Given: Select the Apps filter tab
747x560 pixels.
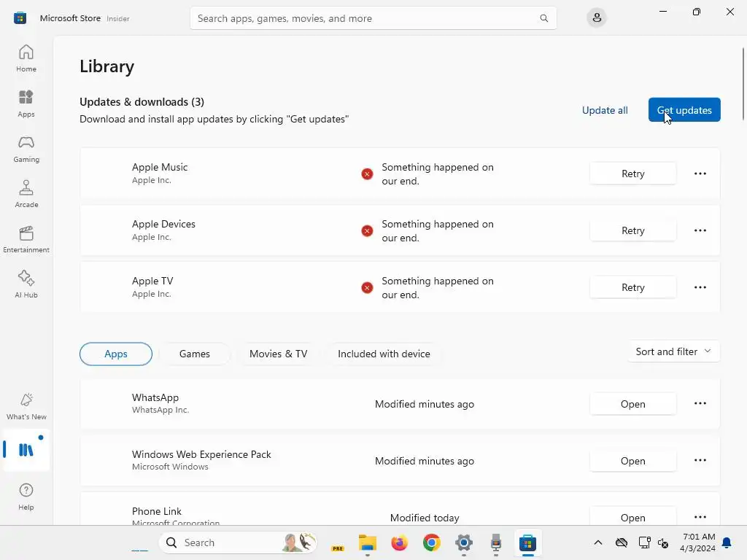Looking at the screenshot, I should (116, 354).
